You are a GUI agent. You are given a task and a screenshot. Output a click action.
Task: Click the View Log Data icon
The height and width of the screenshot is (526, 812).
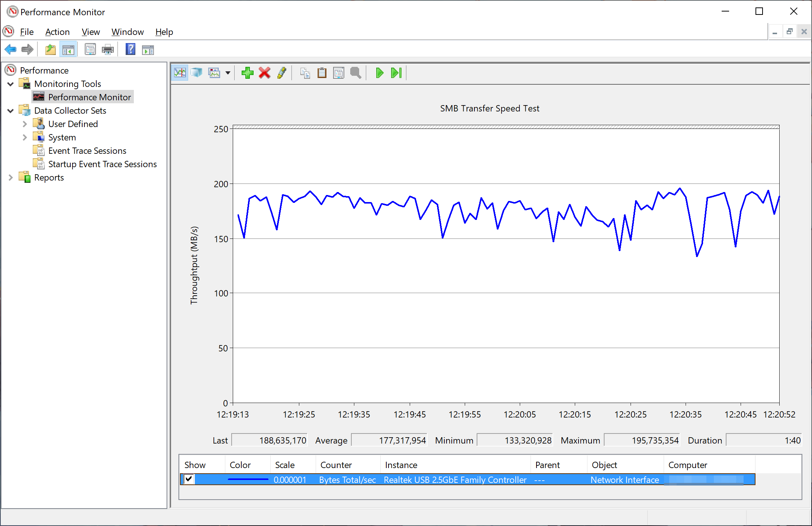click(x=197, y=73)
